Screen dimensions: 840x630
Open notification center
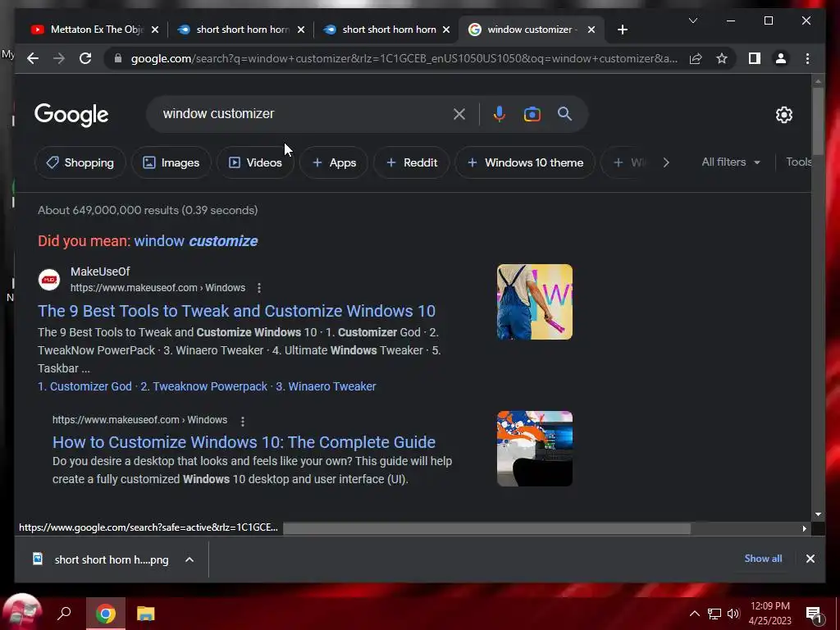point(813,614)
